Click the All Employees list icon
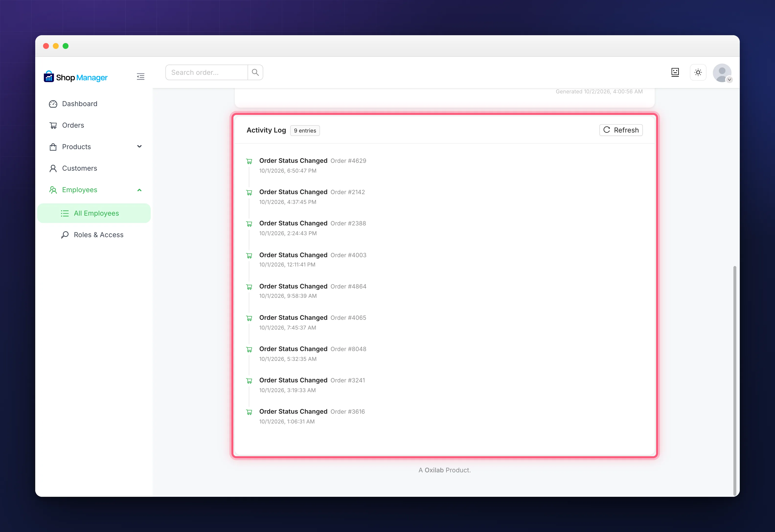The width and height of the screenshot is (775, 532). 65,213
